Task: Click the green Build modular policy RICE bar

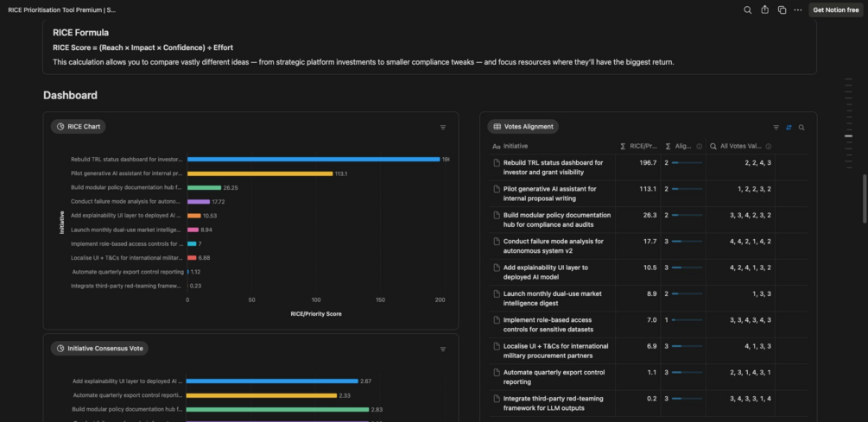Action: coord(205,187)
